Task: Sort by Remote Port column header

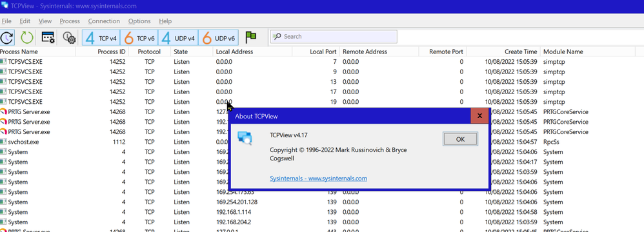Action: pyautogui.click(x=442, y=52)
